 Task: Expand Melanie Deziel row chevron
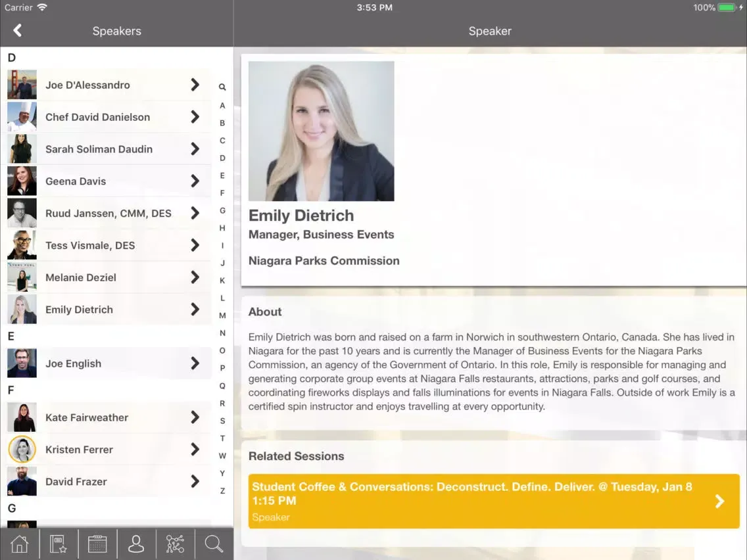point(195,277)
